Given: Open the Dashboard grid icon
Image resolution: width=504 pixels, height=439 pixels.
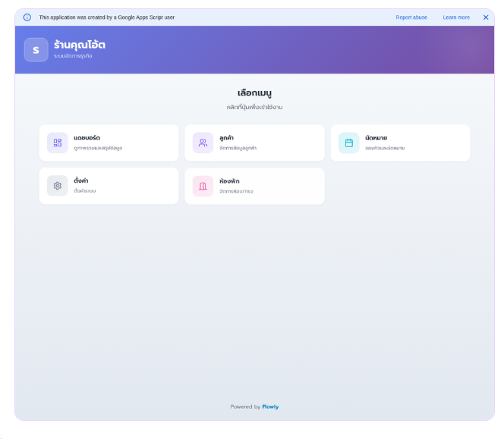Looking at the screenshot, I should tap(57, 143).
